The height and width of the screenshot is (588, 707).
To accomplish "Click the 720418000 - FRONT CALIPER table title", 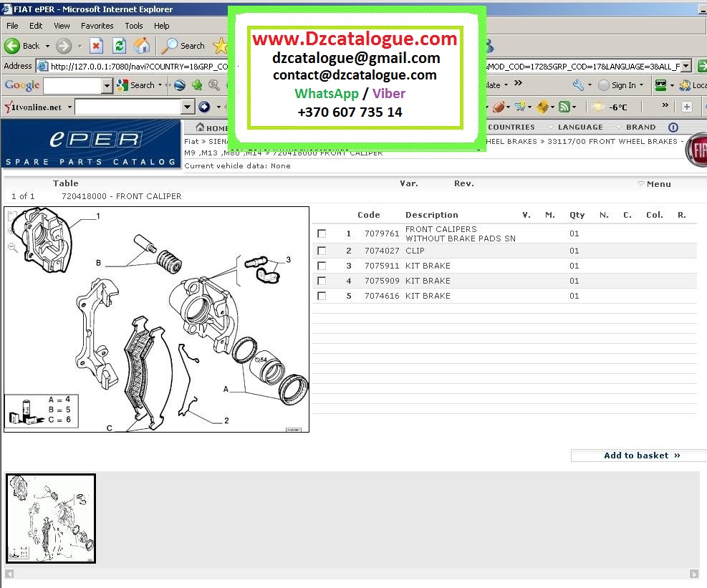I will click(121, 196).
